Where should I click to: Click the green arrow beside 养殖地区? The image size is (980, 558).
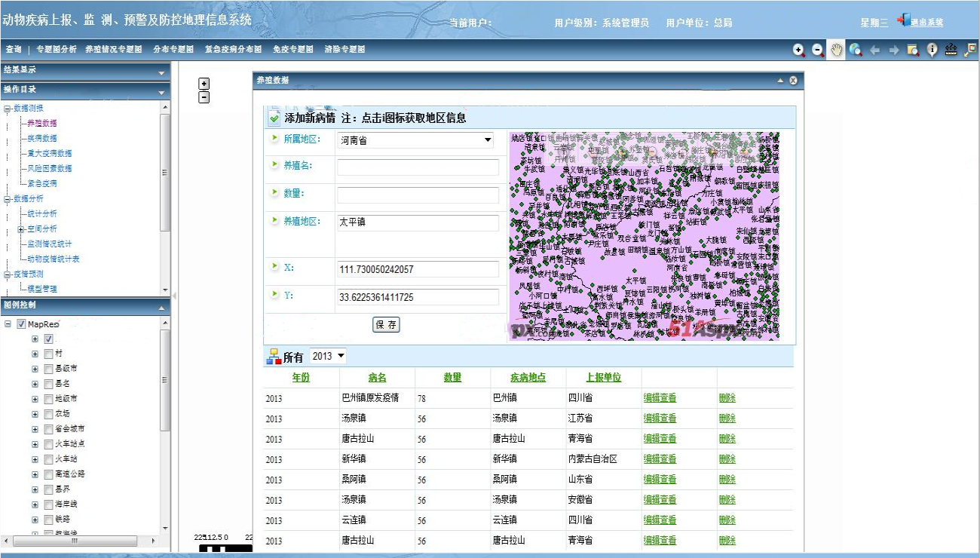pyautogui.click(x=274, y=221)
